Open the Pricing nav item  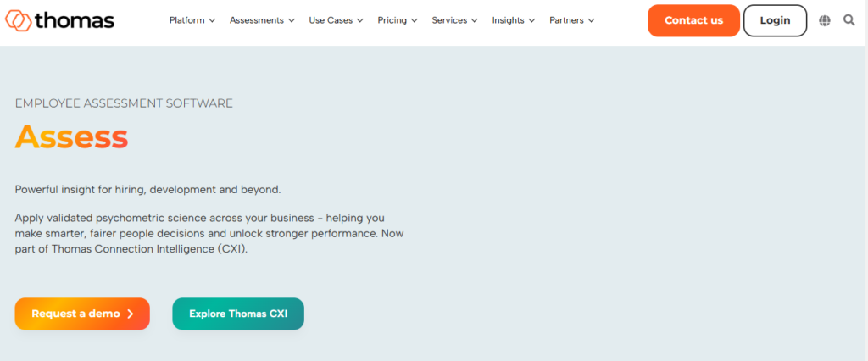392,20
